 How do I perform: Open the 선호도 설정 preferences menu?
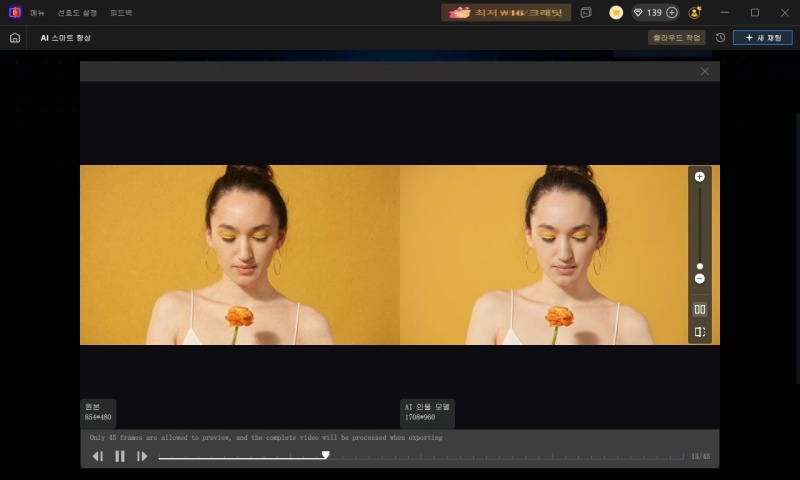point(77,13)
